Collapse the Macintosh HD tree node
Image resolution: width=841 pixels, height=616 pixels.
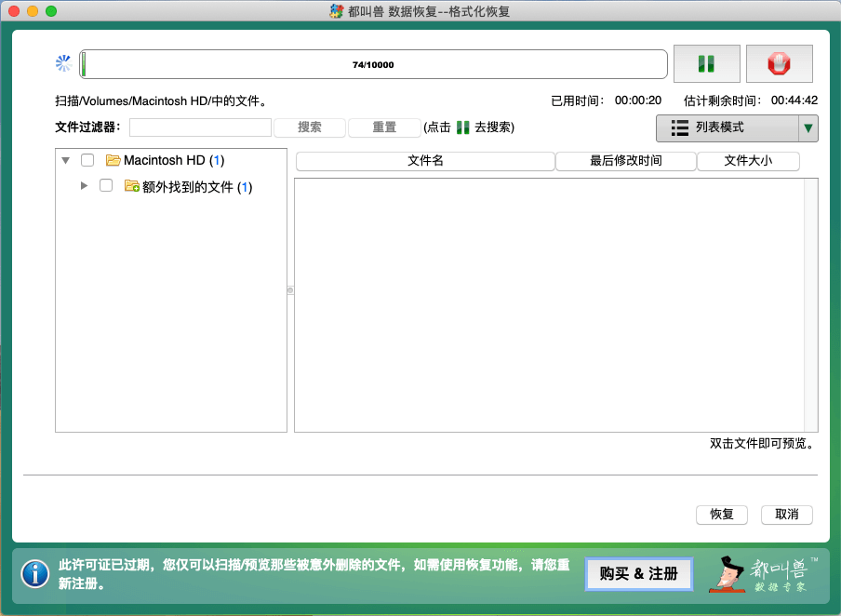point(65,160)
